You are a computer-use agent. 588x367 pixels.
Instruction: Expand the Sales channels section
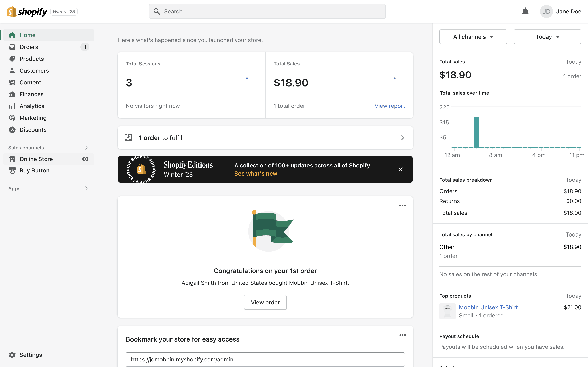(86, 148)
